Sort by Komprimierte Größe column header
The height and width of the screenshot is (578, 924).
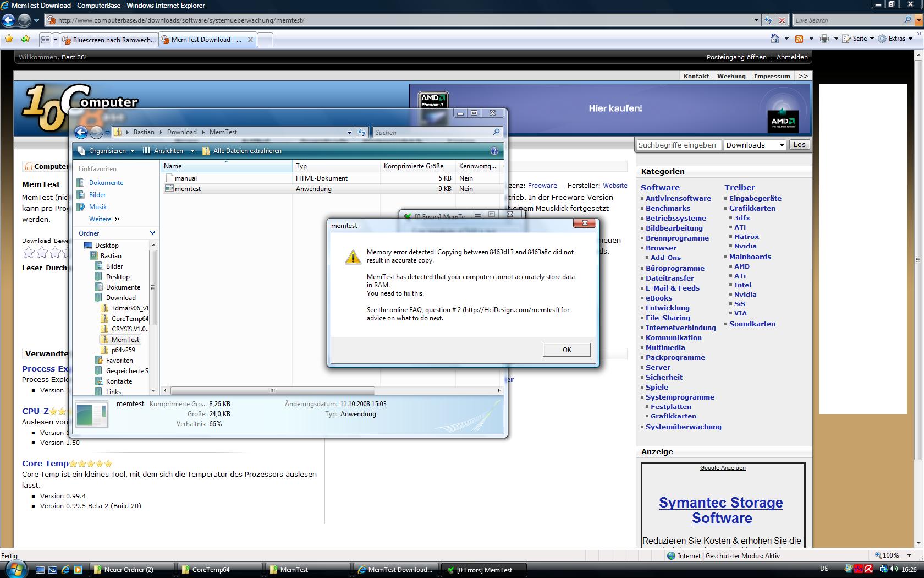click(x=418, y=166)
